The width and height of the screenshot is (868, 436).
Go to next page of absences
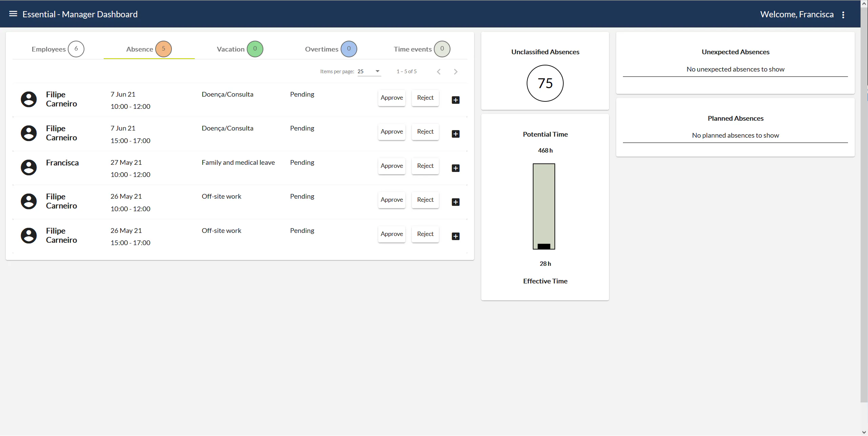(456, 72)
